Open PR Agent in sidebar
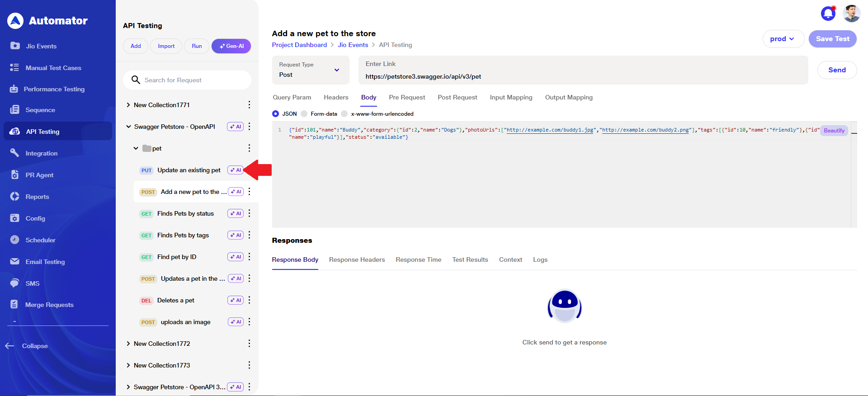868x396 pixels. click(x=39, y=175)
